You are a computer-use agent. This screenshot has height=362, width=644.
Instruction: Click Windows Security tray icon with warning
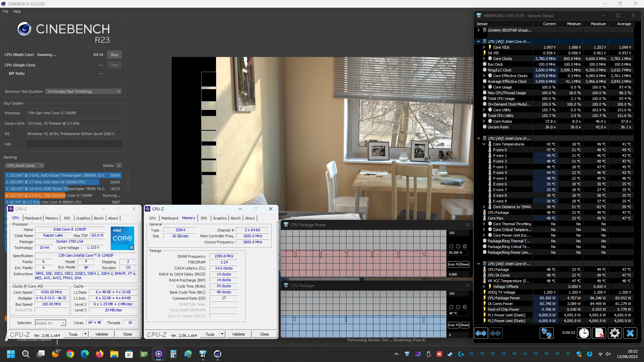[579, 354]
